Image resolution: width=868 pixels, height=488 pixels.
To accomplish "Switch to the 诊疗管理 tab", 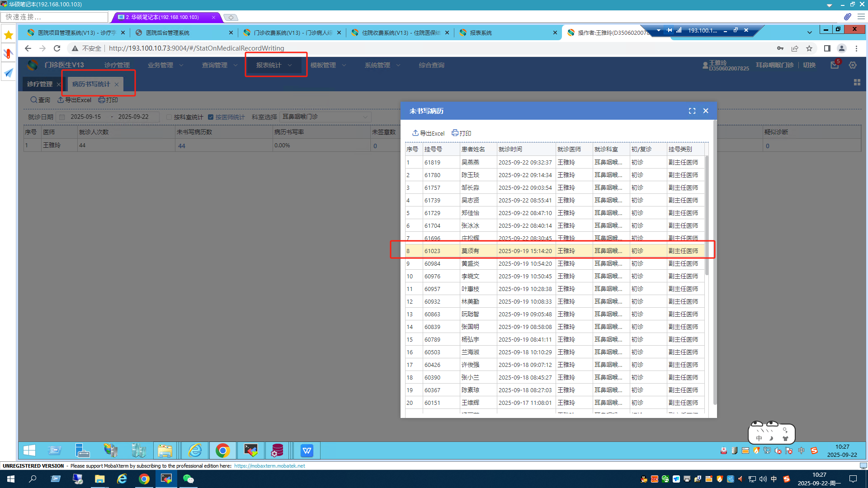I will click(40, 84).
